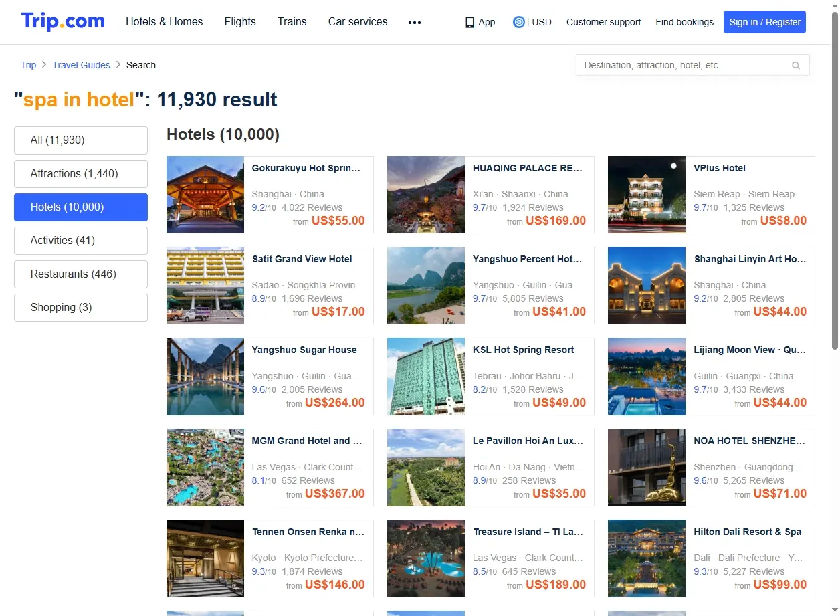
Task: Open Hilton Dali Resort & Spa thumbnail
Action: point(647,558)
